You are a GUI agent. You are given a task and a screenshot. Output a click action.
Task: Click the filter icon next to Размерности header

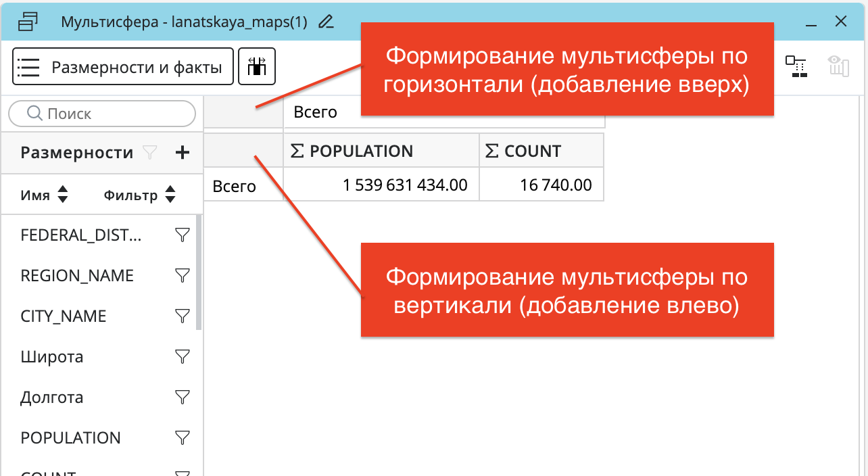tap(150, 153)
